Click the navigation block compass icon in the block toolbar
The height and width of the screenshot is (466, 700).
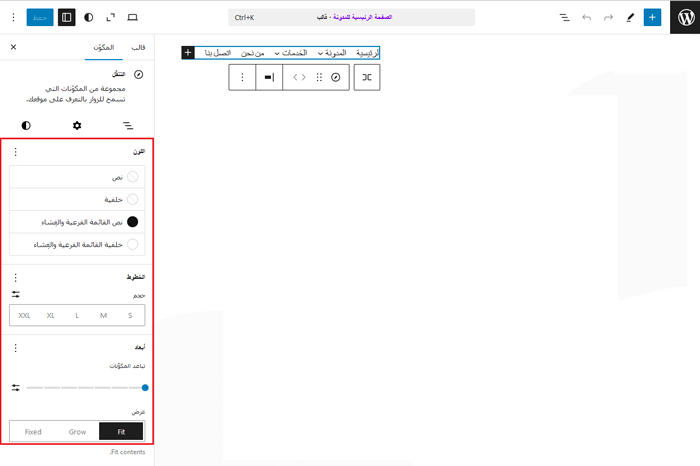click(x=335, y=77)
